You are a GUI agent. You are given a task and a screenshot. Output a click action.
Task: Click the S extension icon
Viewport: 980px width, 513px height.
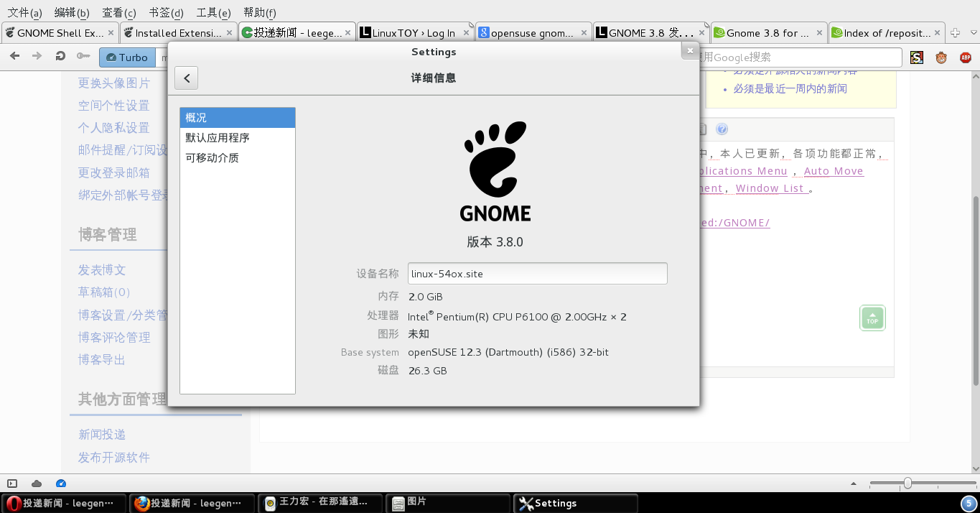[x=917, y=57]
